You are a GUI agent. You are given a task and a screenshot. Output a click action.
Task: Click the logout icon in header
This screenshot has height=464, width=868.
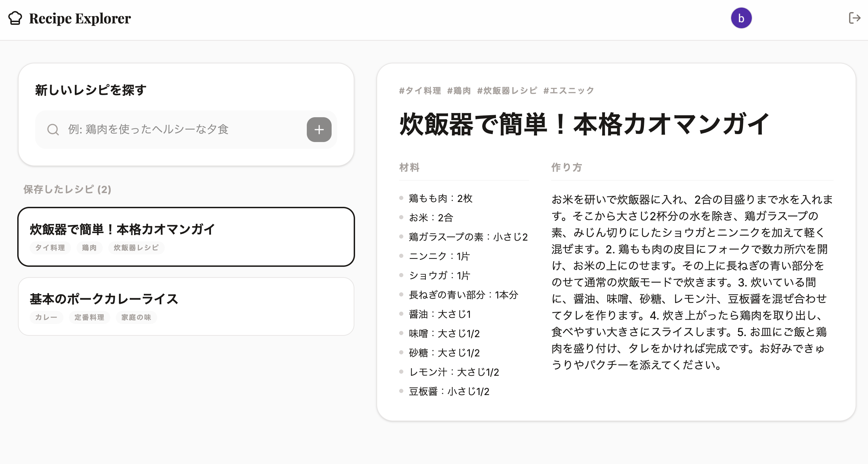pos(854,18)
